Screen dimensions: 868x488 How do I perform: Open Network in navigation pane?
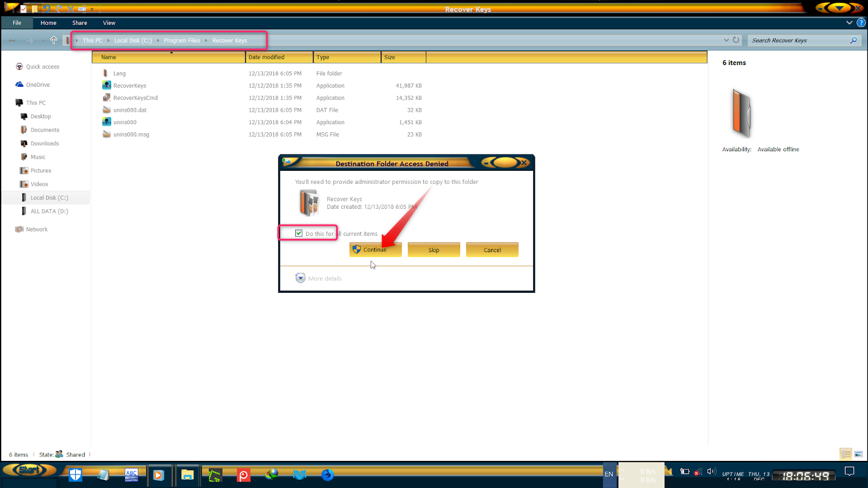[x=36, y=229]
